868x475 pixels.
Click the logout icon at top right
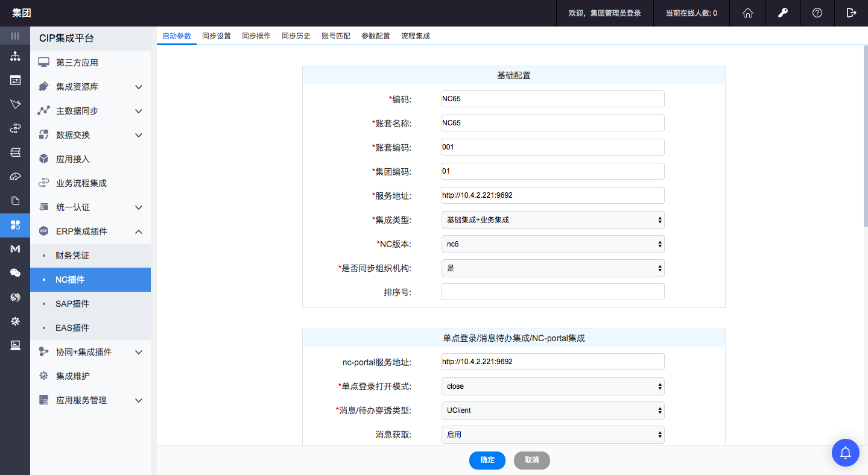(x=851, y=13)
